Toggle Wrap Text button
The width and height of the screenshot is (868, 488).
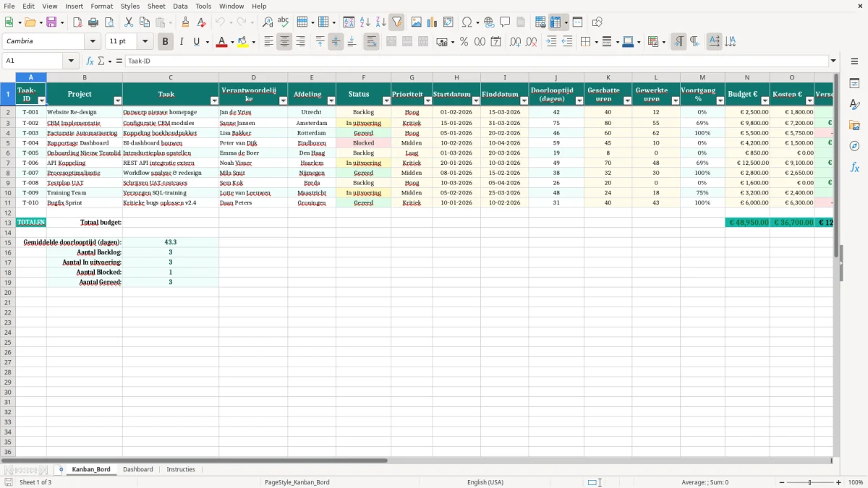click(x=371, y=42)
